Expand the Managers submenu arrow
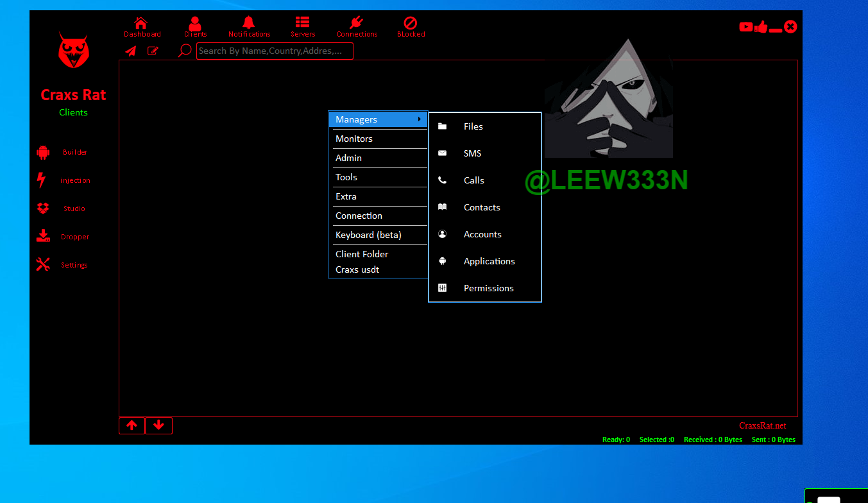 coord(419,119)
